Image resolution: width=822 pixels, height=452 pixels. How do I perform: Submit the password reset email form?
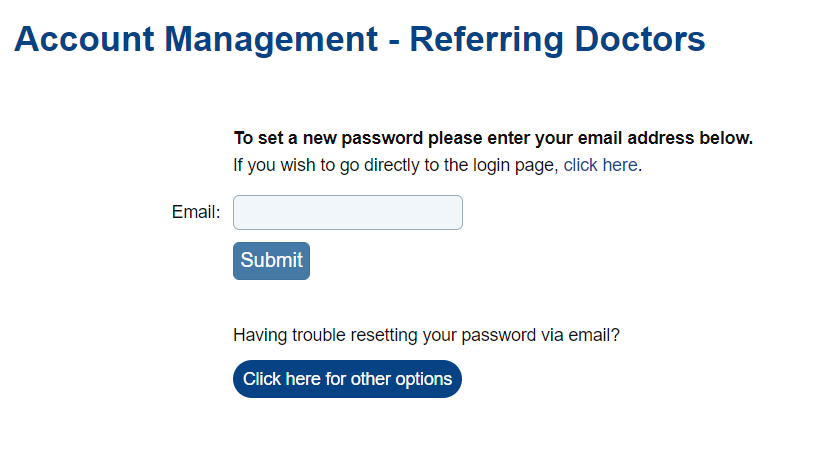pyautogui.click(x=271, y=261)
